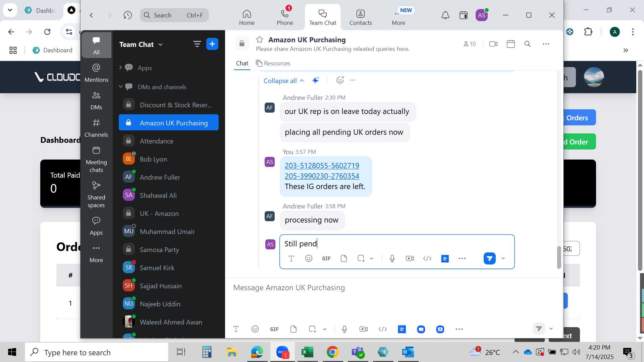Viewport: 644px width, 362px height.
Task: Insert code snippet in reply box
Action: point(427,258)
